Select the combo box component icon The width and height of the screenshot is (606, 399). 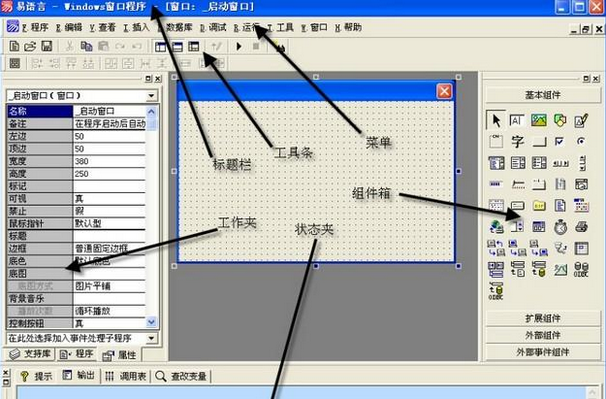tap(496, 163)
